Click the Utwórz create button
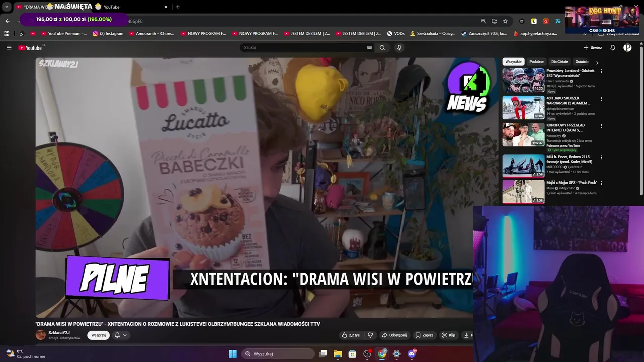644x362 pixels. 593,48
